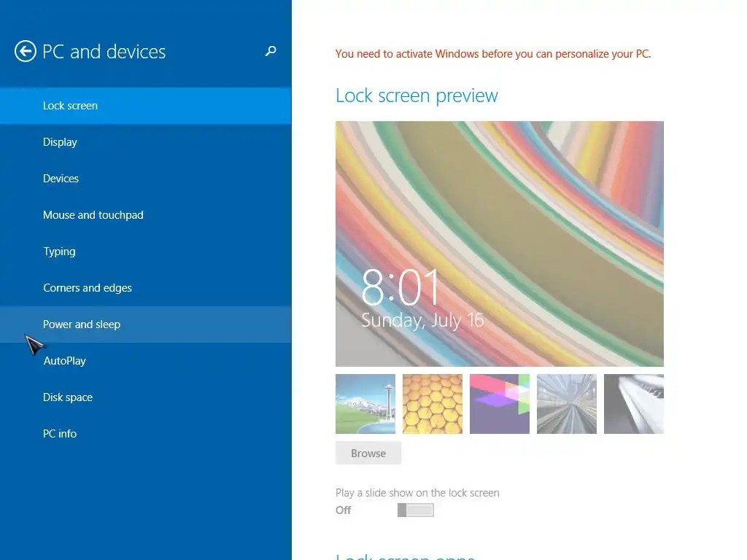Click the Browse button
This screenshot has height=560, width=747.
(x=368, y=454)
